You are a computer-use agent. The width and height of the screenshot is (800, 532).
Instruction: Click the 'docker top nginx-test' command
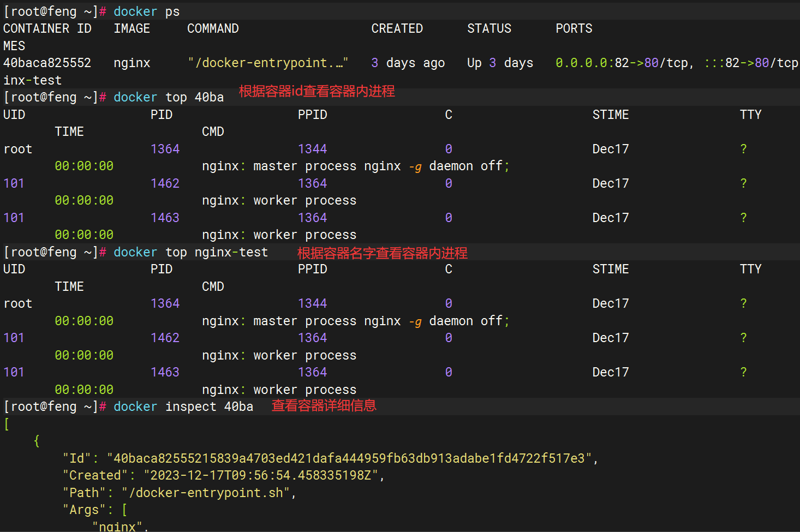click(x=191, y=252)
